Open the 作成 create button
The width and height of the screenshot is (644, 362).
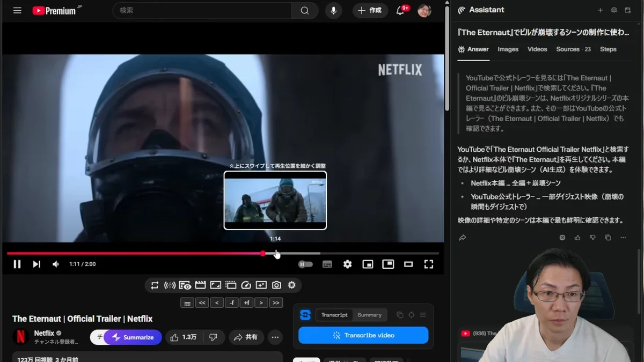[x=370, y=11]
